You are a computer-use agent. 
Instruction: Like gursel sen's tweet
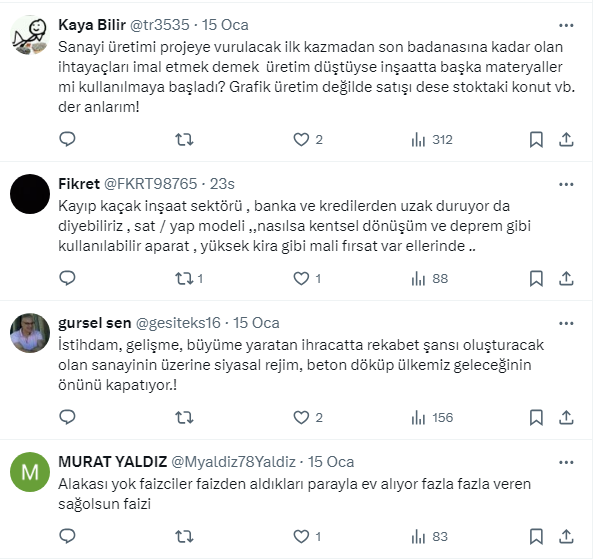coord(301,418)
